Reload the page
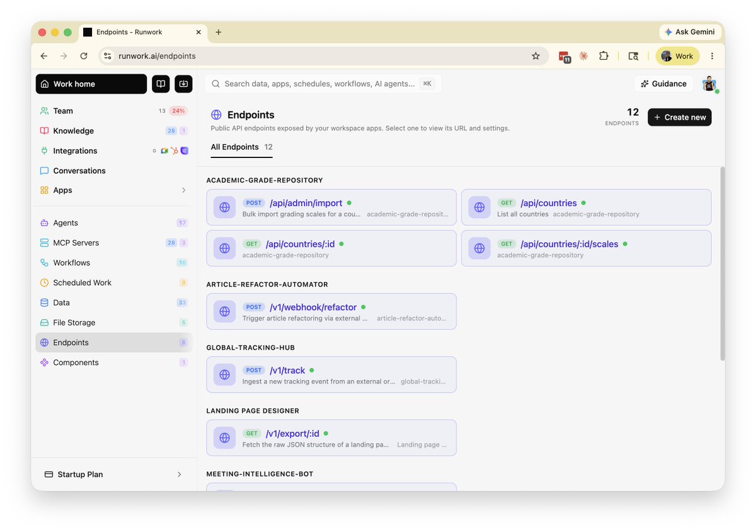Screen dimensions: 756x532 coord(84,56)
